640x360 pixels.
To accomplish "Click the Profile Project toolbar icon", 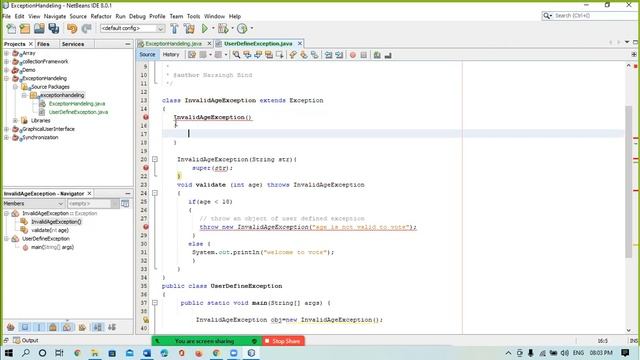I will click(242, 29).
